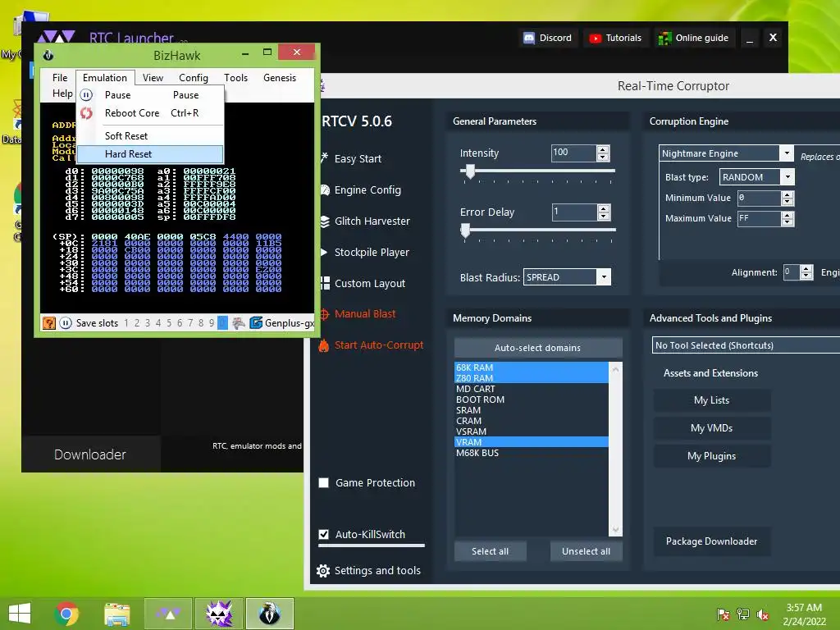
Task: Enable the Game Protection checkbox
Action: point(323,482)
